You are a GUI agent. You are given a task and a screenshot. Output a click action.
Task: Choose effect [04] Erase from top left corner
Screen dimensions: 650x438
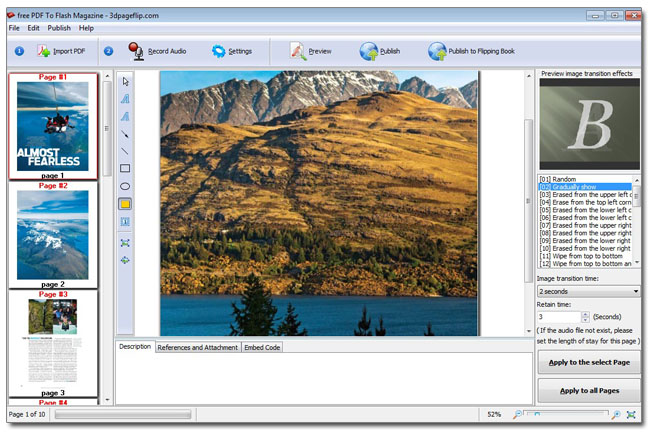point(585,202)
